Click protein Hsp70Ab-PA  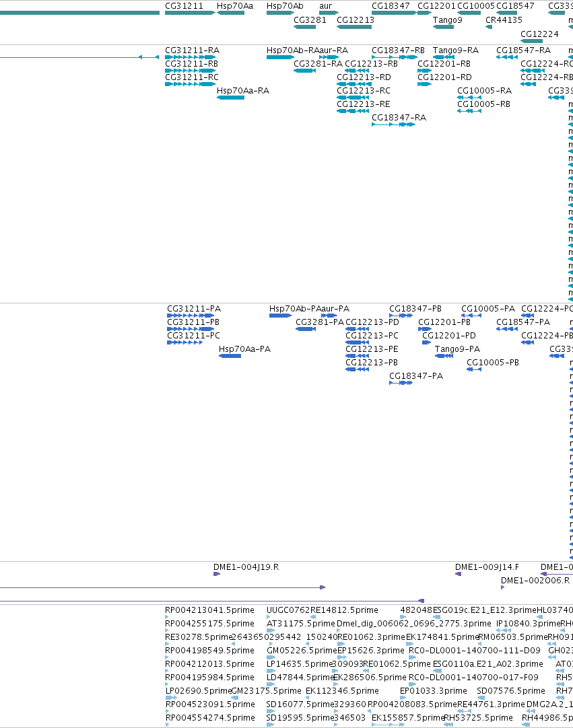(295, 309)
